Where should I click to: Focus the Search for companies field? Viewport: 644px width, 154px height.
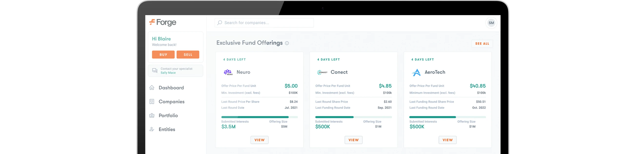(264, 23)
